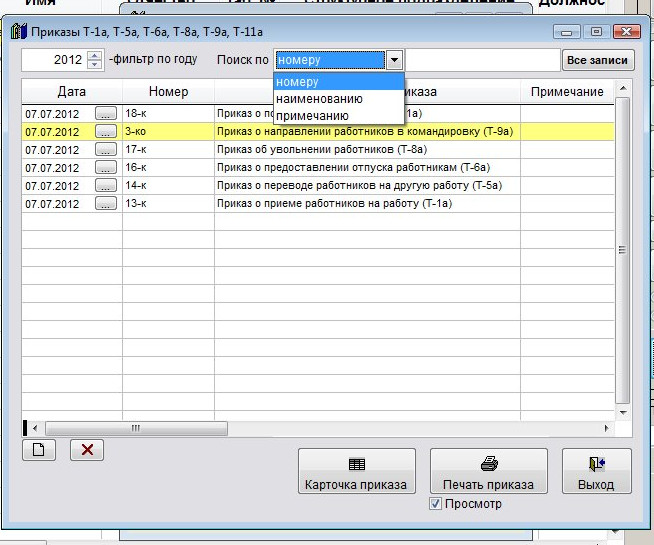
Task: Click the Выход exit button
Action: click(596, 471)
